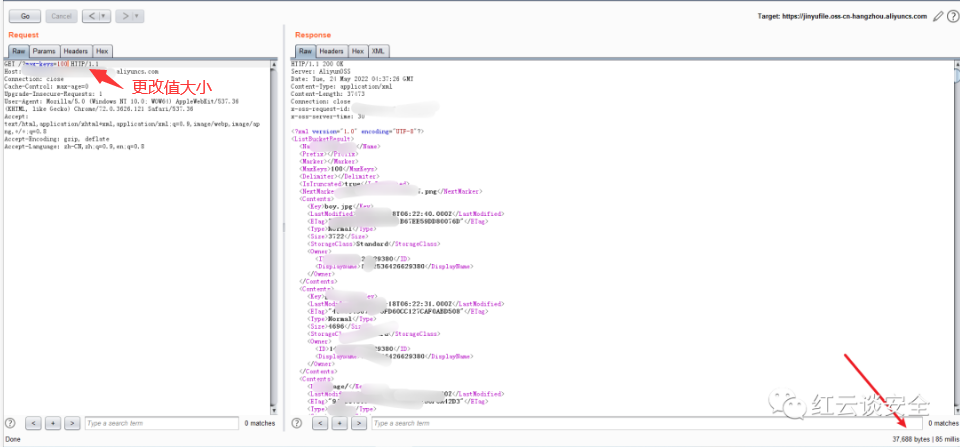Click the request panel search help icon

point(10,424)
